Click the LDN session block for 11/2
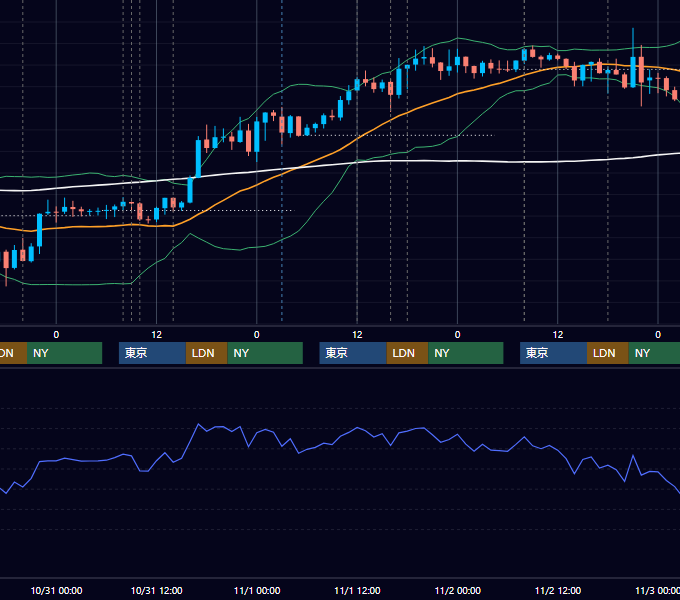The width and height of the screenshot is (680, 600). point(608,353)
